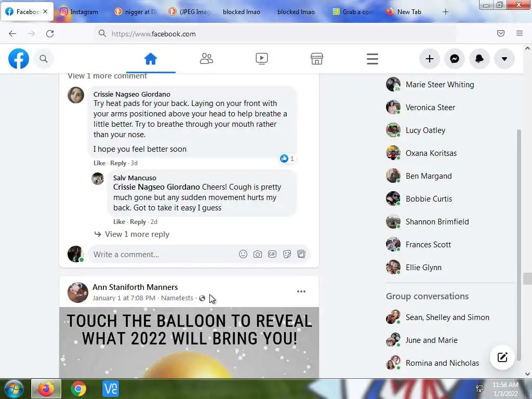Open Google Chrome from the taskbar
This screenshot has width=532, height=399.
pyautogui.click(x=78, y=389)
